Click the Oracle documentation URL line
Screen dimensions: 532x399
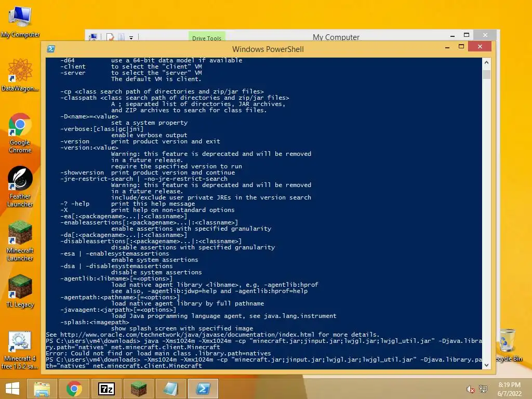click(212, 335)
